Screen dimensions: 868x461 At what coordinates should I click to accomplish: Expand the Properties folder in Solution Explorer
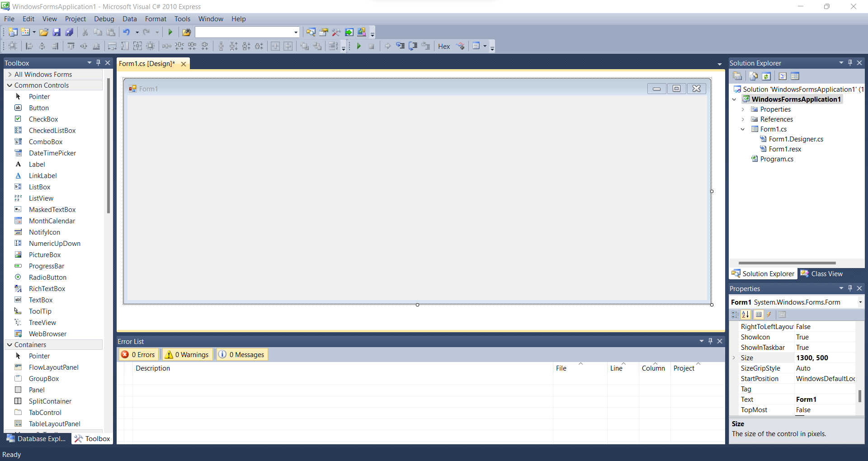point(743,109)
